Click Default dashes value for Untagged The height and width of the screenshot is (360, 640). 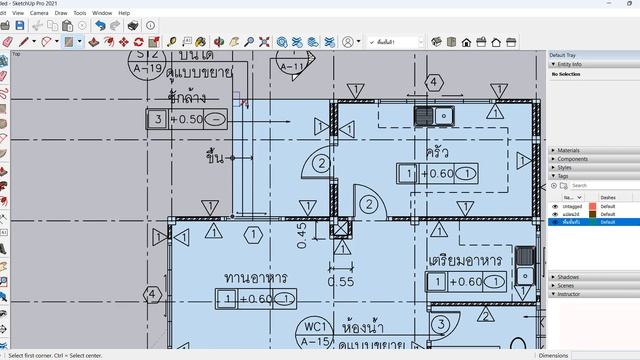pyautogui.click(x=608, y=207)
